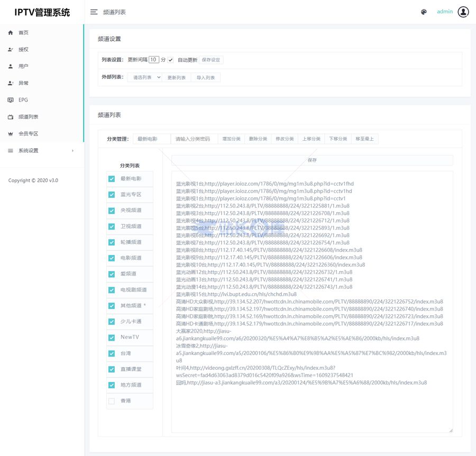Uncheck the 蓝光专区 category checkbox
Image resolution: width=476 pixels, height=456 pixels.
pos(112,195)
